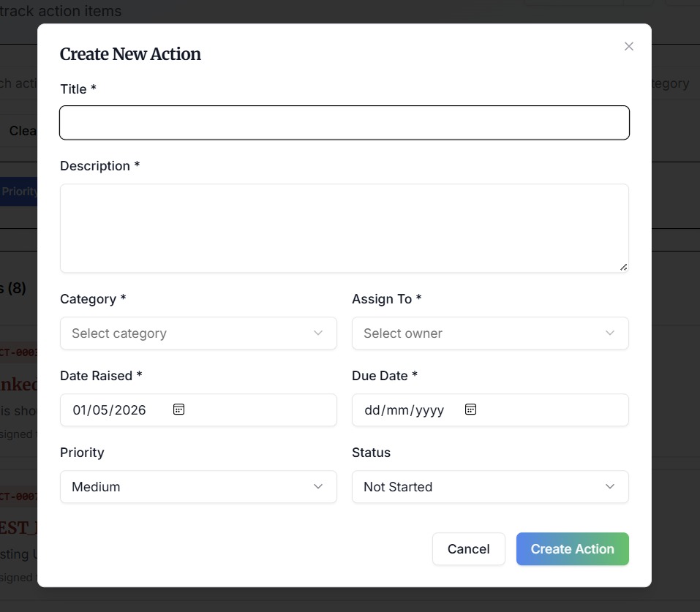700x612 pixels.
Task: Focus the Description text area
Action: coord(345,228)
